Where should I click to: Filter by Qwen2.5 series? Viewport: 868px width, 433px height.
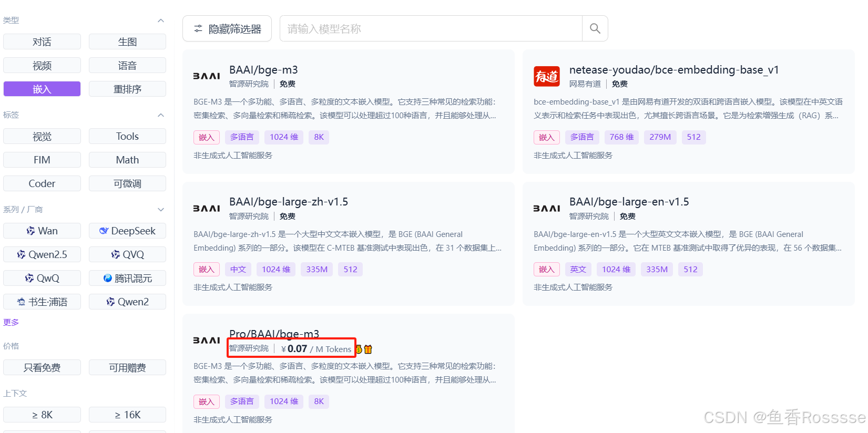click(x=42, y=255)
